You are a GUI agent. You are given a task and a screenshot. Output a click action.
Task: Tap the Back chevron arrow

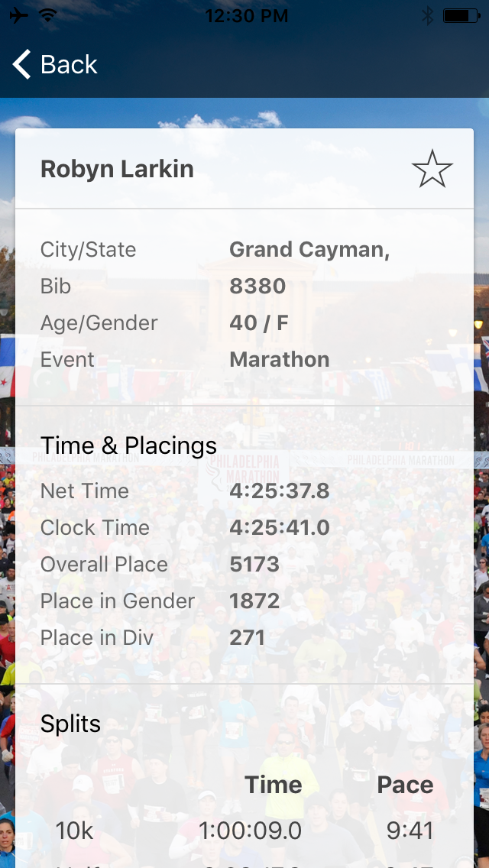tap(22, 65)
